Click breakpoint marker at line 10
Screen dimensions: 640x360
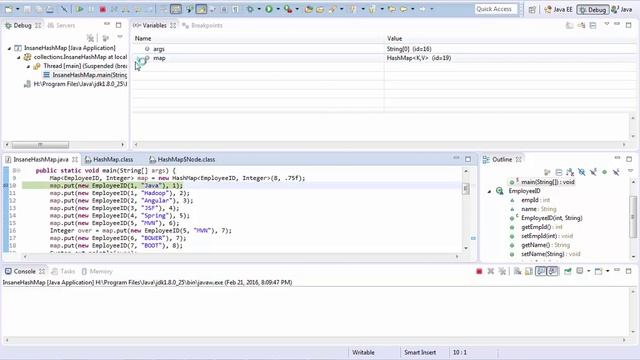pos(5,185)
